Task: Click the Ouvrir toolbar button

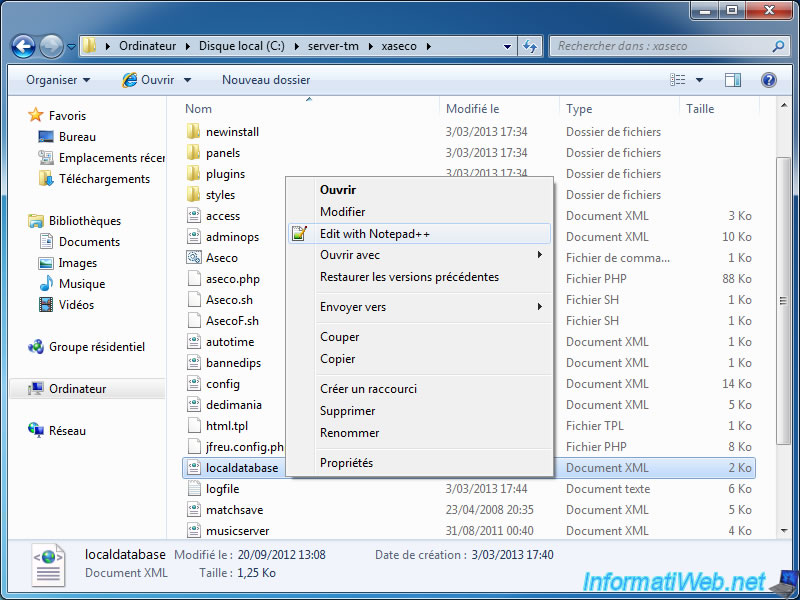Action: coord(148,80)
